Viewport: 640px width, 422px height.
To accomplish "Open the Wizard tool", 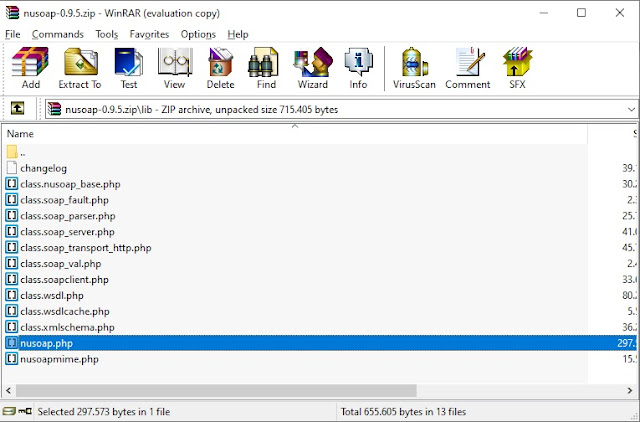I will pyautogui.click(x=313, y=62).
